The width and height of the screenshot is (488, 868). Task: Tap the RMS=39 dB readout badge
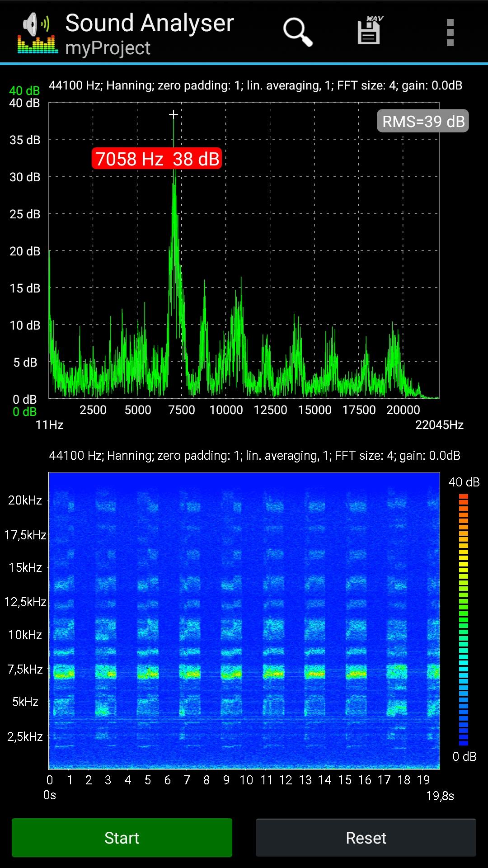pos(423,121)
